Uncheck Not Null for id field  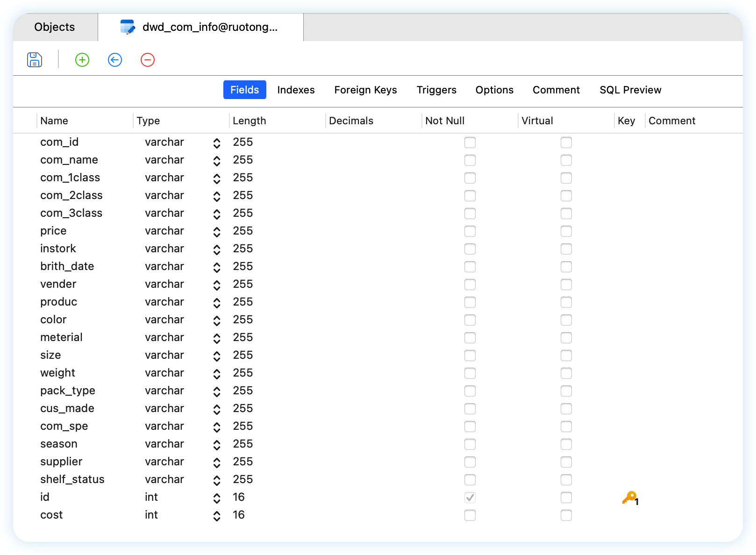click(x=470, y=498)
